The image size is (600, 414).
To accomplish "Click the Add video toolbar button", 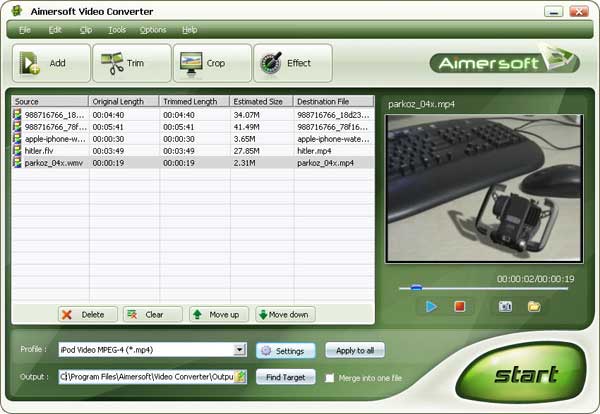I will coord(51,63).
